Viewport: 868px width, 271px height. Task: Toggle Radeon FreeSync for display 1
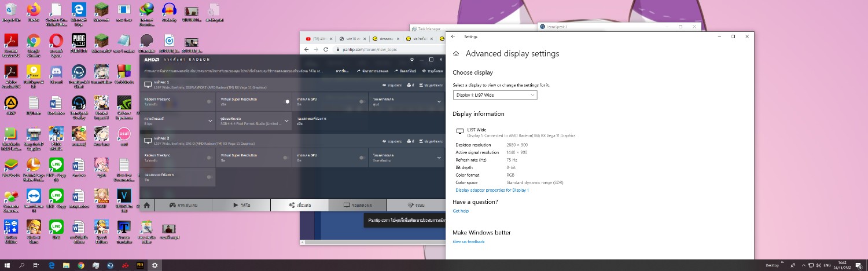(x=209, y=101)
